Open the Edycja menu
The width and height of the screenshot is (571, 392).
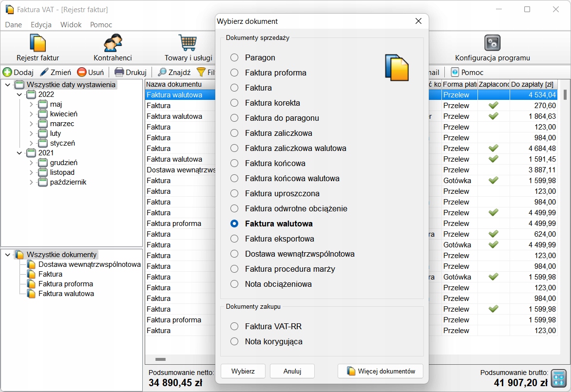tap(41, 25)
